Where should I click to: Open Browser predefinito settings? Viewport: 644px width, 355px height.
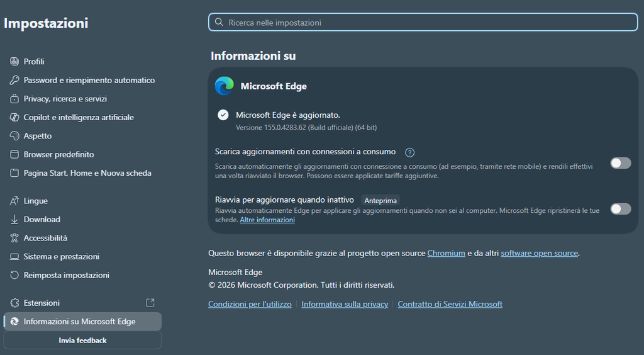point(82,154)
